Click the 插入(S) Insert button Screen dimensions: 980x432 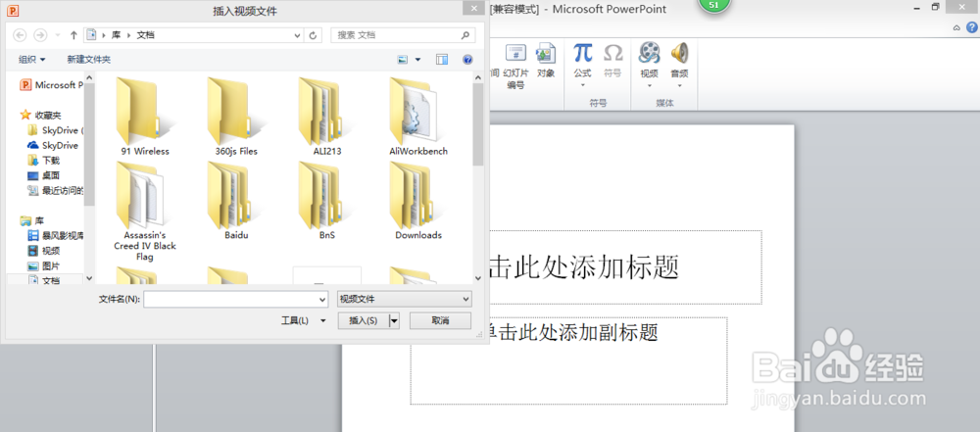tap(364, 320)
